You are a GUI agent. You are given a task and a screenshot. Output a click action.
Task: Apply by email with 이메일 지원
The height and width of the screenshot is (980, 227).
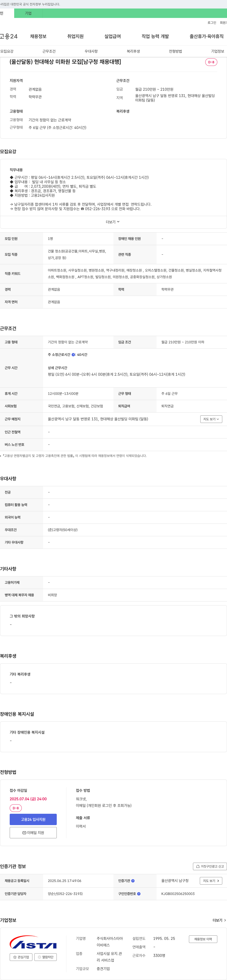[x=33, y=832]
